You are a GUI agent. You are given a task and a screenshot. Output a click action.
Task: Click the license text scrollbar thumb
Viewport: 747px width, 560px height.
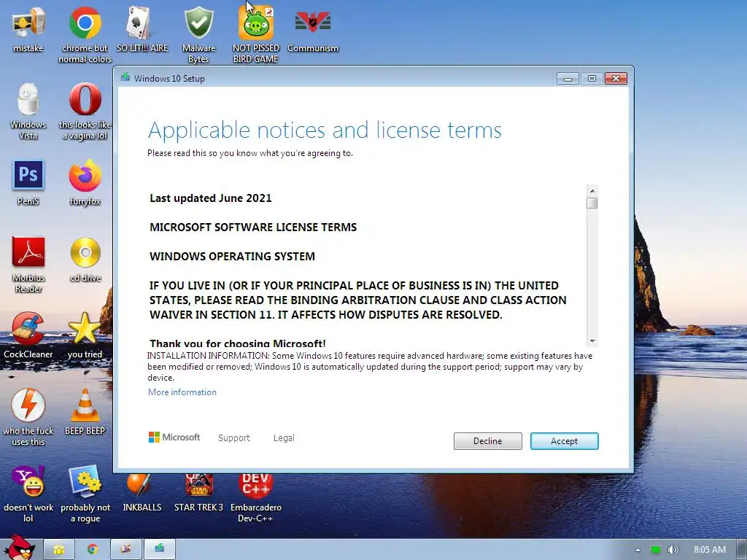[x=592, y=203]
